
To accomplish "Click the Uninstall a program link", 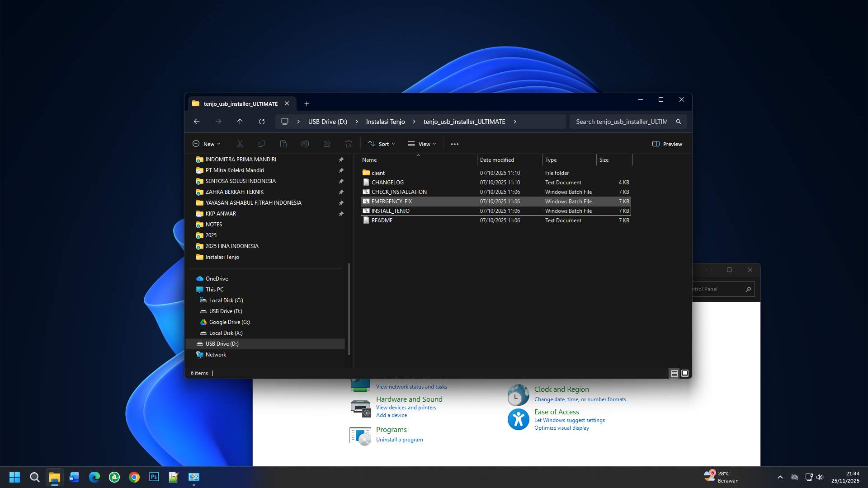I will point(399,439).
